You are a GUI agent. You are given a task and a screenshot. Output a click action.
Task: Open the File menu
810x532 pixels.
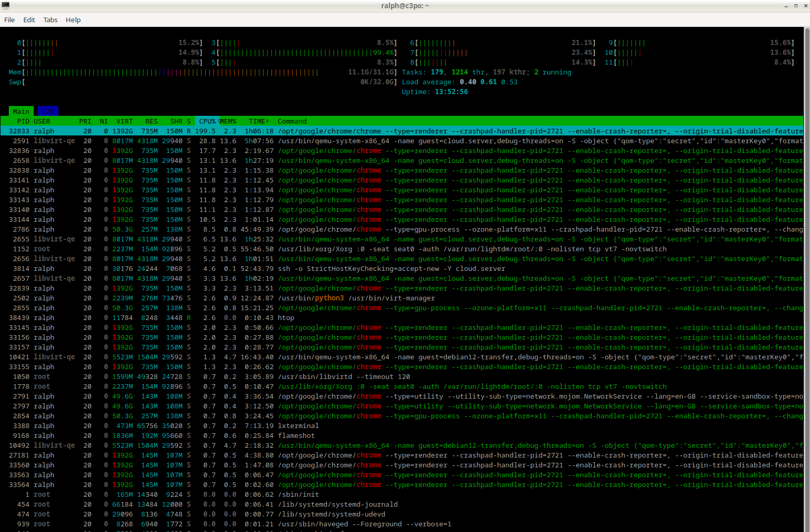(x=9, y=20)
